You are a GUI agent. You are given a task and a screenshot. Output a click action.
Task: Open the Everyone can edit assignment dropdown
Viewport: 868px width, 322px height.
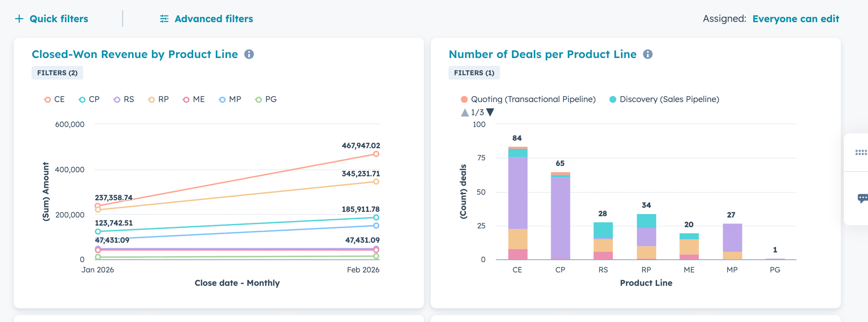tap(796, 19)
